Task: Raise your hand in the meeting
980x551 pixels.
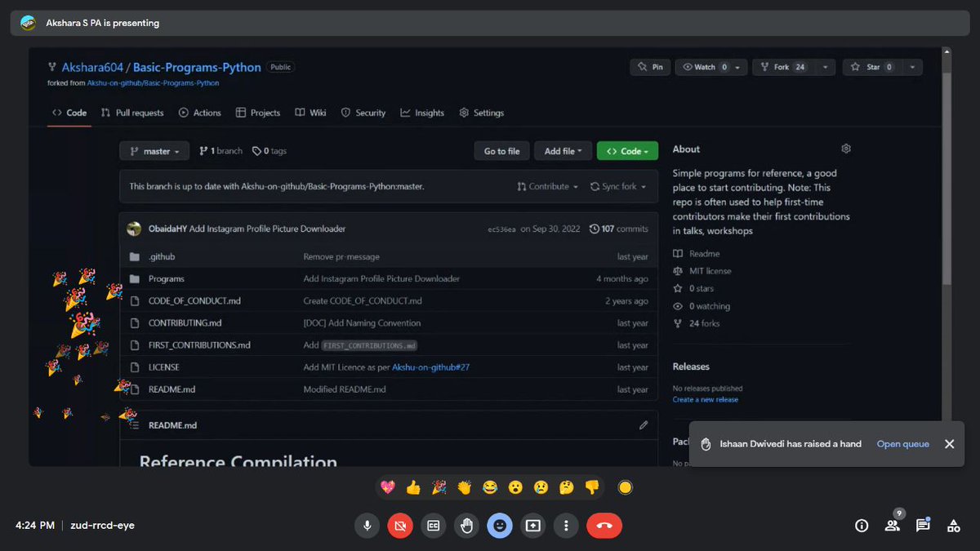Action: click(x=466, y=526)
